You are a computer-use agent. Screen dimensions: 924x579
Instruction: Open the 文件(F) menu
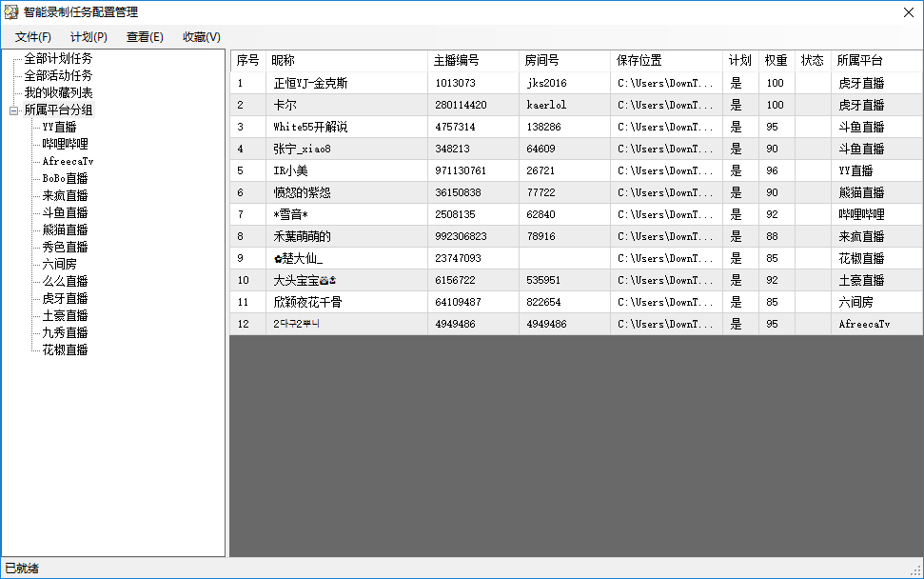coord(33,37)
